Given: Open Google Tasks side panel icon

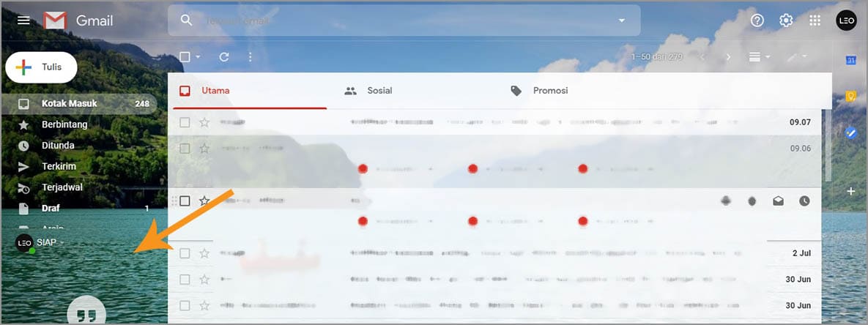Looking at the screenshot, I should coord(851,133).
